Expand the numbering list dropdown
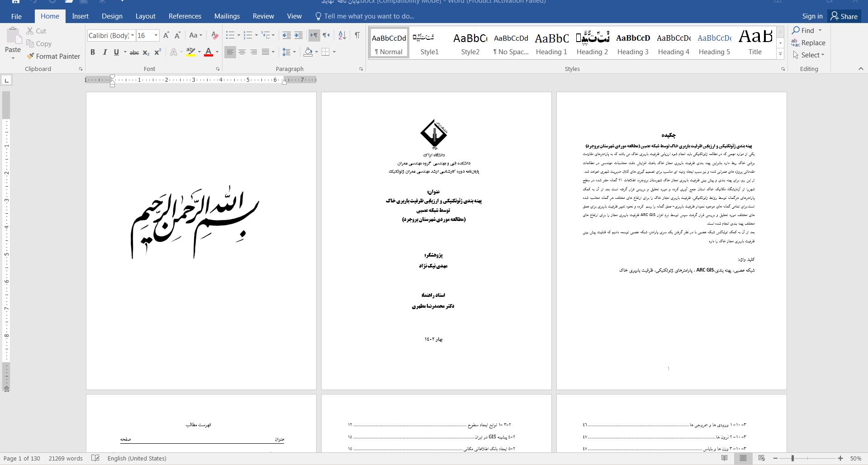Image resolution: width=868 pixels, height=465 pixels. click(x=256, y=35)
